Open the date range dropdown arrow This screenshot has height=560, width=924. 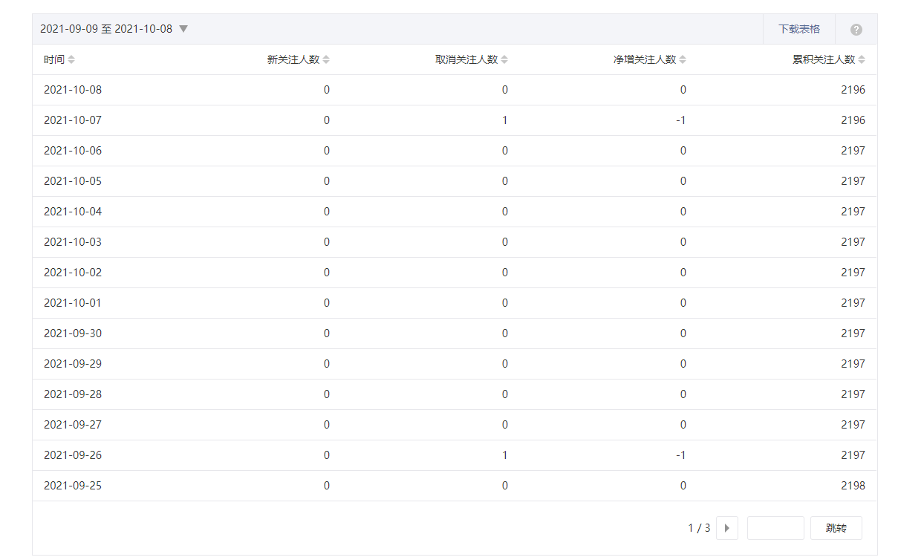183,29
